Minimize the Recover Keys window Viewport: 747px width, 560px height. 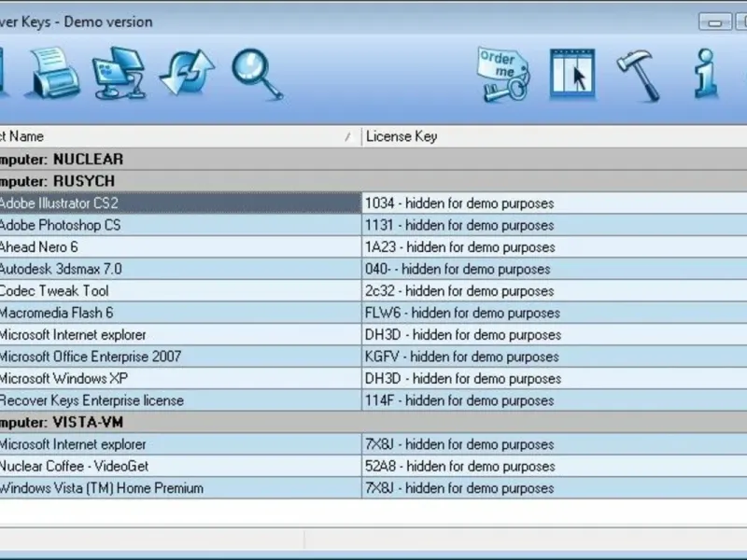(714, 21)
